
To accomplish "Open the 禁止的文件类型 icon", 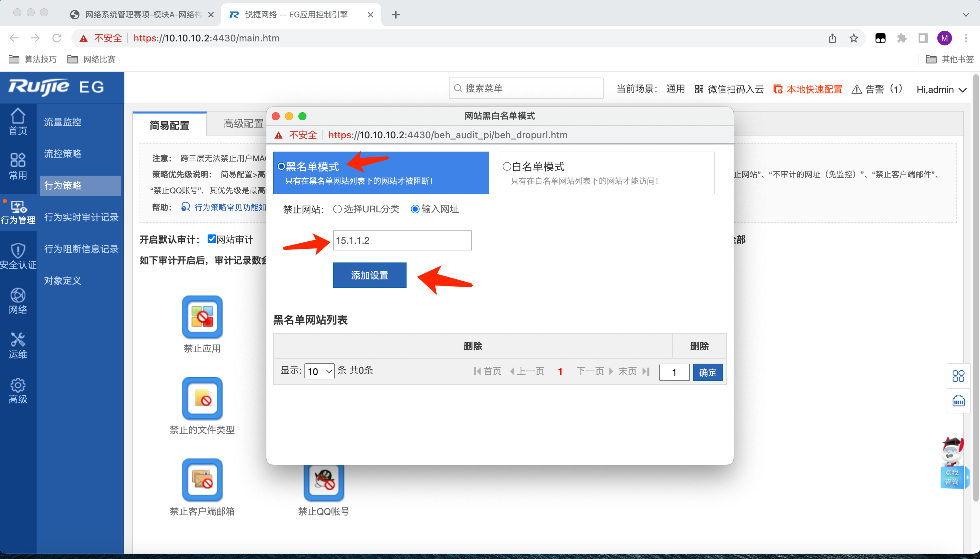I will click(x=202, y=398).
